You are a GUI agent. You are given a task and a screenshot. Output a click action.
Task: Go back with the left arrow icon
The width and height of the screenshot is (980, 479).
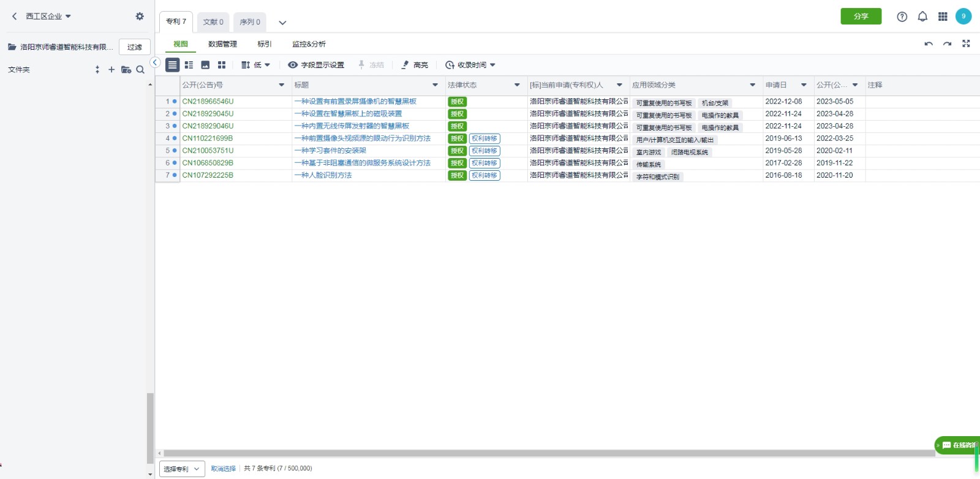15,17
